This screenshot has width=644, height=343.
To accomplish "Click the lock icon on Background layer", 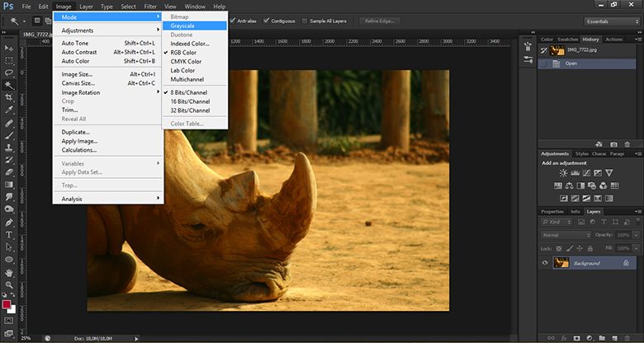I will point(625,263).
